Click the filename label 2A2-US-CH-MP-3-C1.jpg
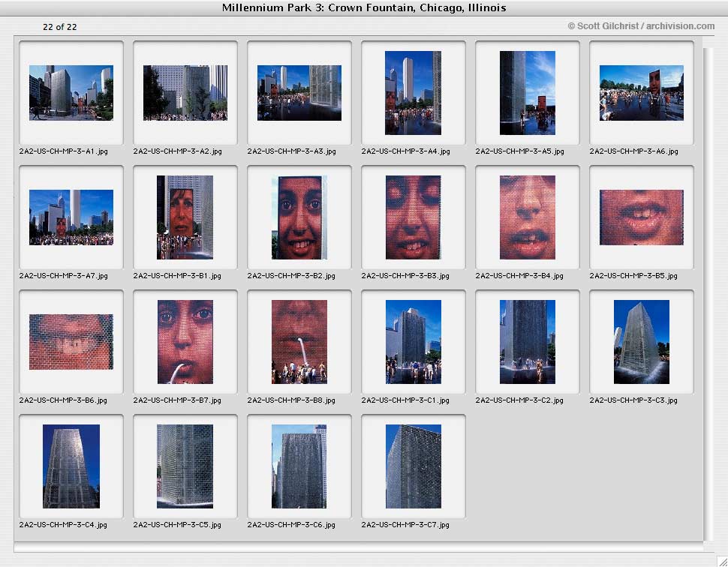728x567 pixels. 406,400
